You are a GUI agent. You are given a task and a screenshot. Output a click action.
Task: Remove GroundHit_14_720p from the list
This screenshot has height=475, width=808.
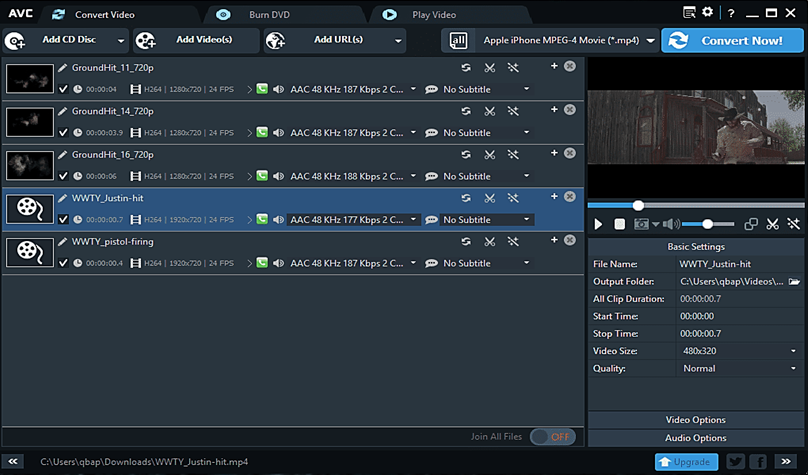(569, 109)
